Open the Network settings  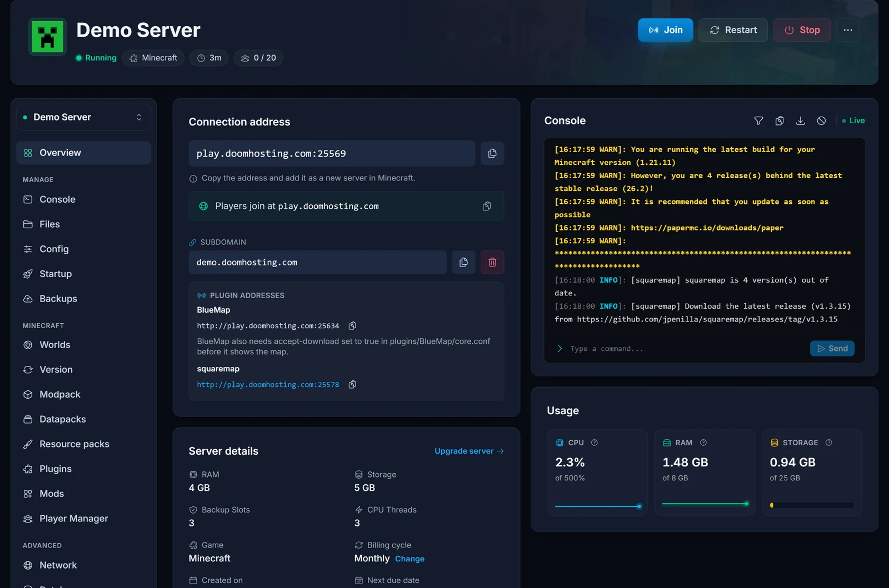[83, 565]
